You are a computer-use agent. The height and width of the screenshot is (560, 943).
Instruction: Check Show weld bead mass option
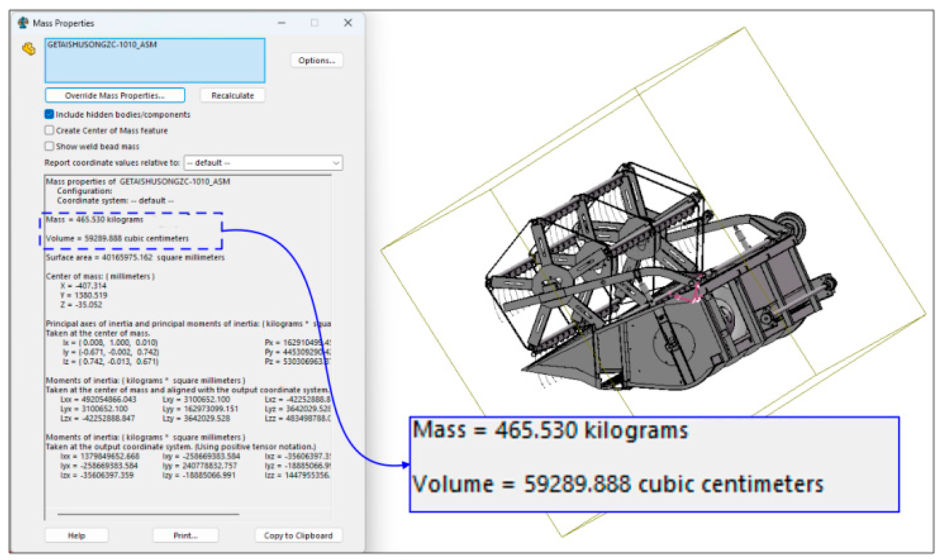[49, 146]
